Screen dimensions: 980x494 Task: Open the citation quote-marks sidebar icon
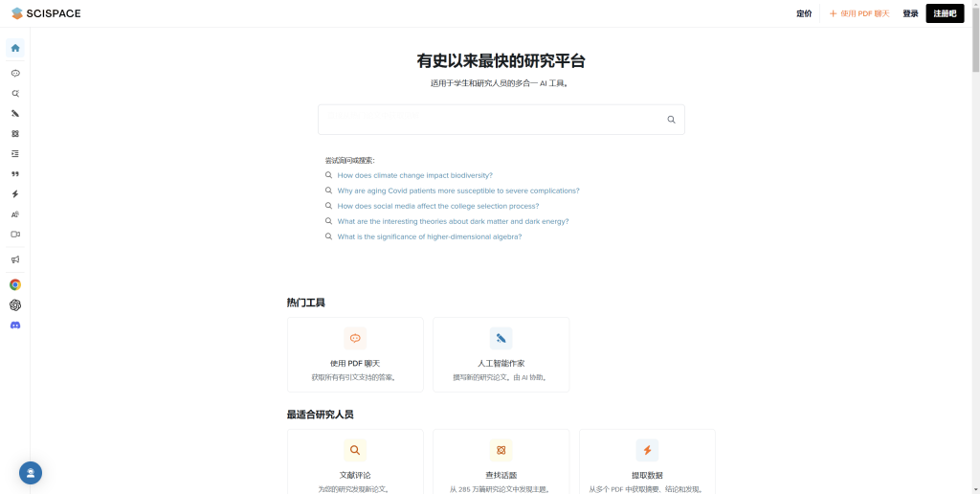pos(15,174)
